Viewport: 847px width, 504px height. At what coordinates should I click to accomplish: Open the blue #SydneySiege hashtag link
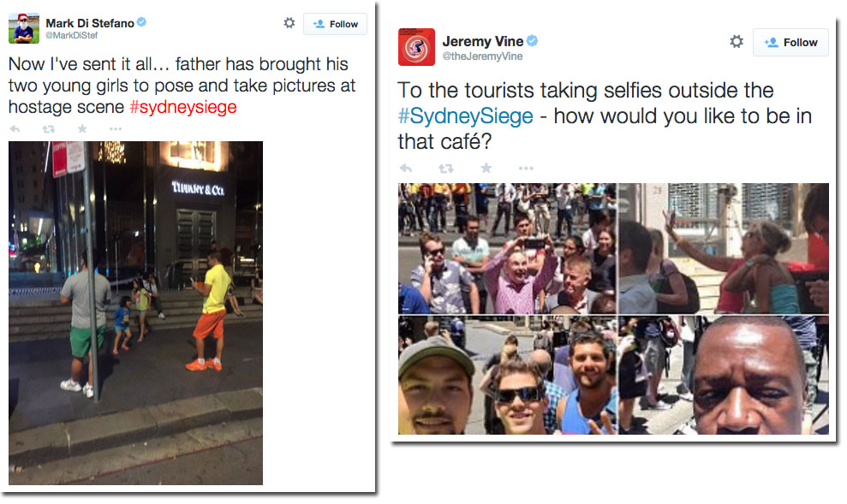click(465, 116)
